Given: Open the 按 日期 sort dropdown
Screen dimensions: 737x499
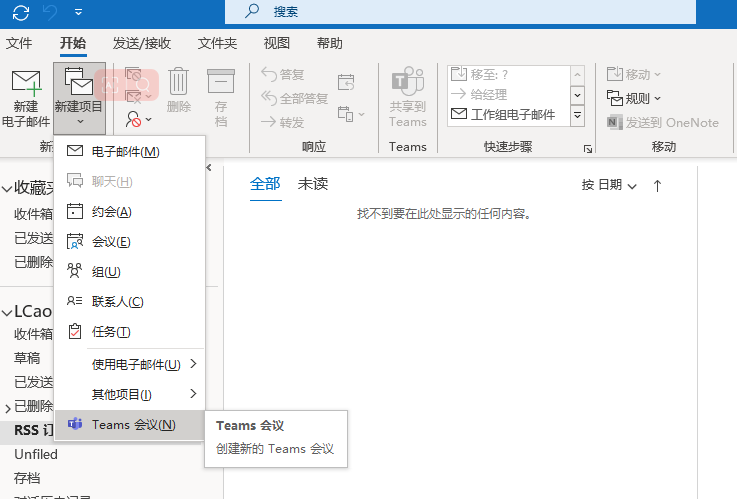Looking at the screenshot, I should (609, 185).
